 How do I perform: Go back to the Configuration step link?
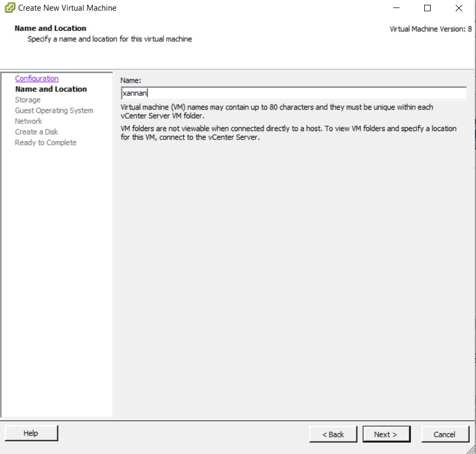(x=37, y=79)
